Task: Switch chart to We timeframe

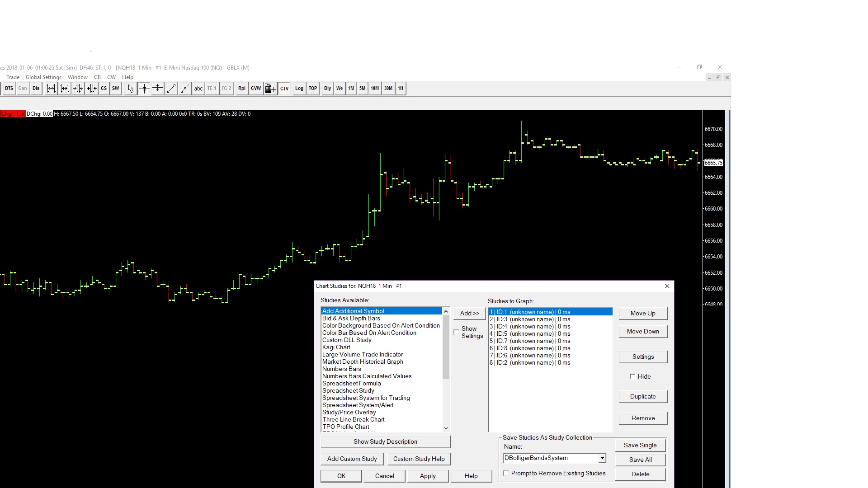Action: point(340,89)
